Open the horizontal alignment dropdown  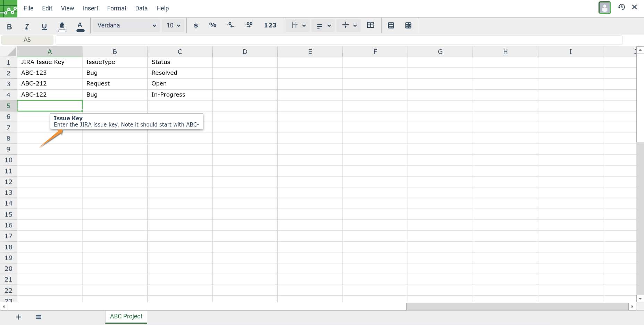pos(323,25)
